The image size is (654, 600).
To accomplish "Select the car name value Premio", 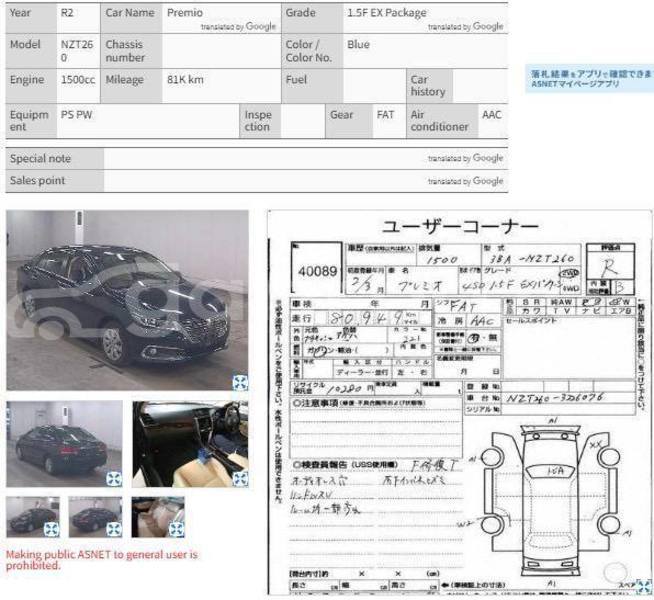I will [x=185, y=13].
